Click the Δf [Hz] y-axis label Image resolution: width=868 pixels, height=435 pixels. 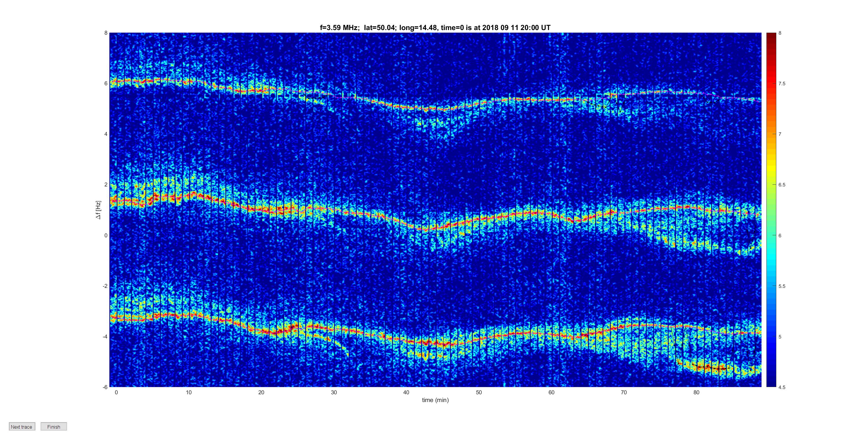tap(98, 210)
